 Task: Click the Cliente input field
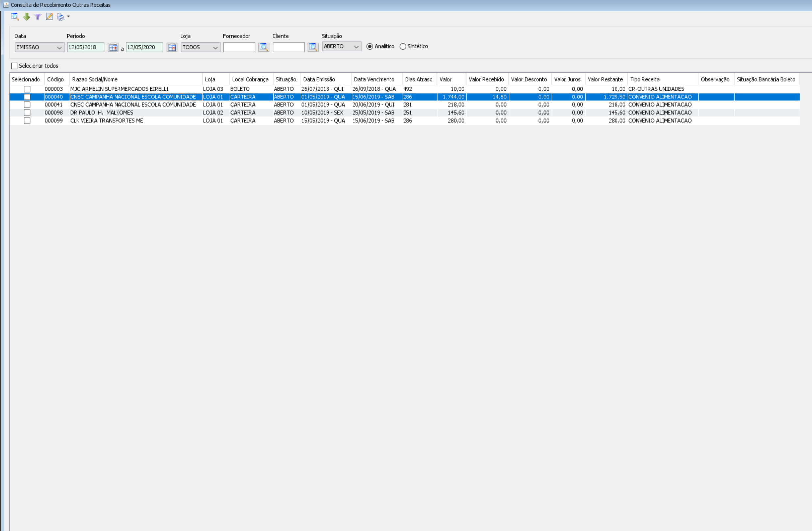click(289, 47)
